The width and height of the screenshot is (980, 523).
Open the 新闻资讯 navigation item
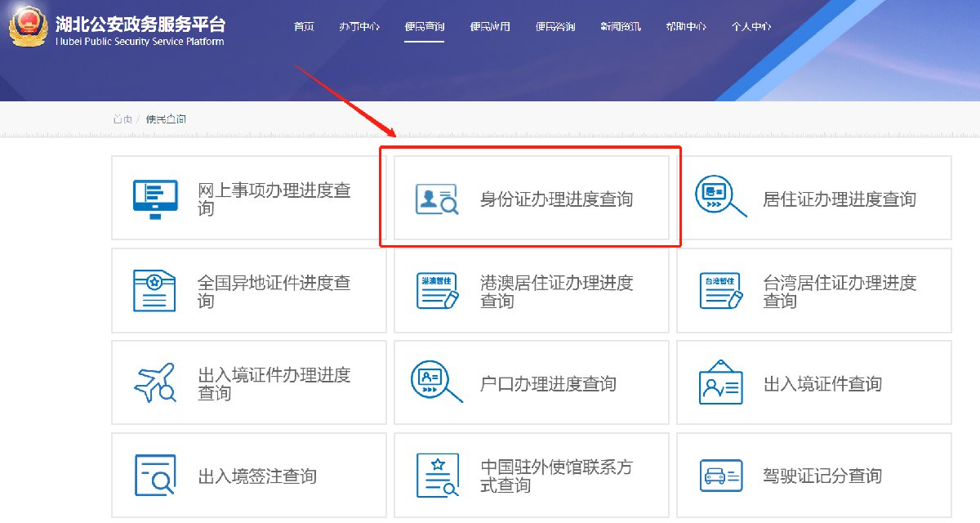point(621,26)
